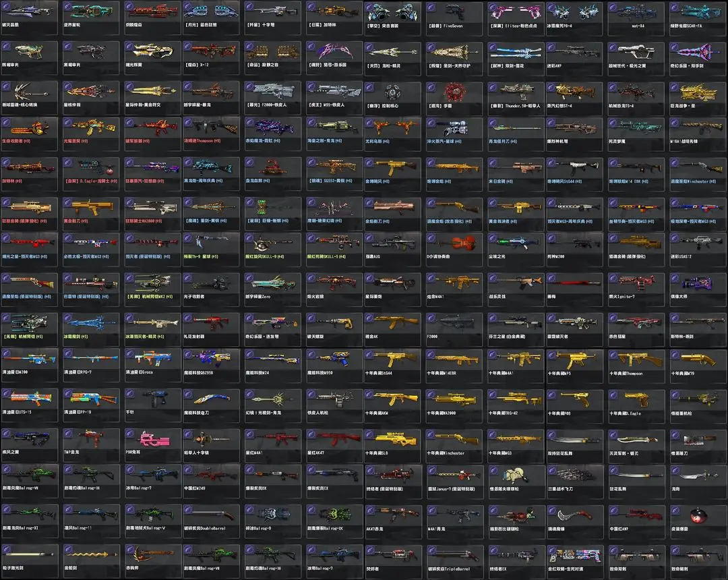Select the 十年典藏StG44 gold rifle

pos(392,365)
